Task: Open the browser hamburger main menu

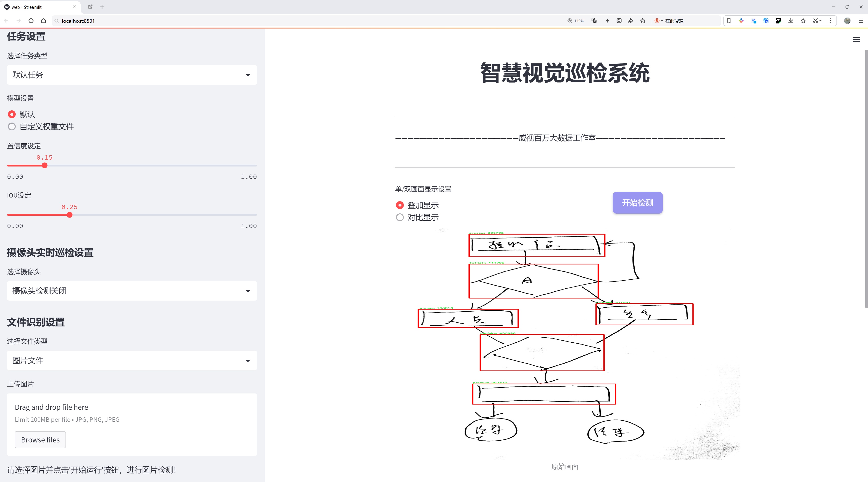Action: [861, 21]
